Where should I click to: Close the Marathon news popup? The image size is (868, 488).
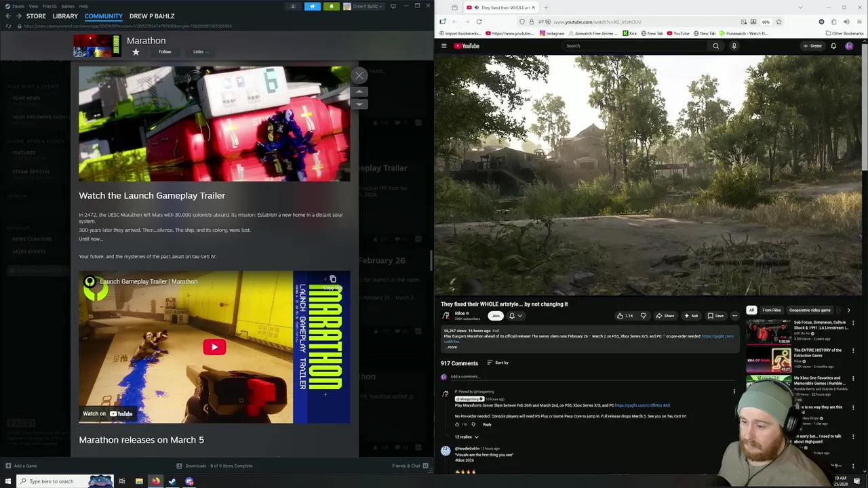tap(359, 76)
